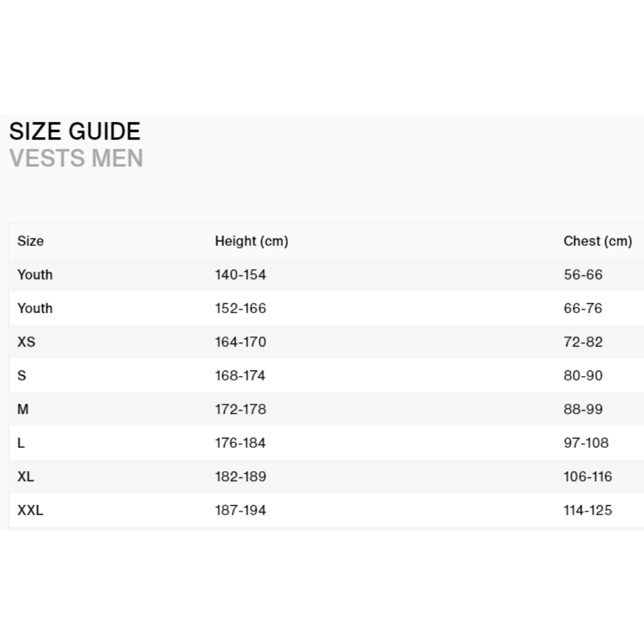
Task: Click the 164-170 height cell
Action: pos(240,342)
